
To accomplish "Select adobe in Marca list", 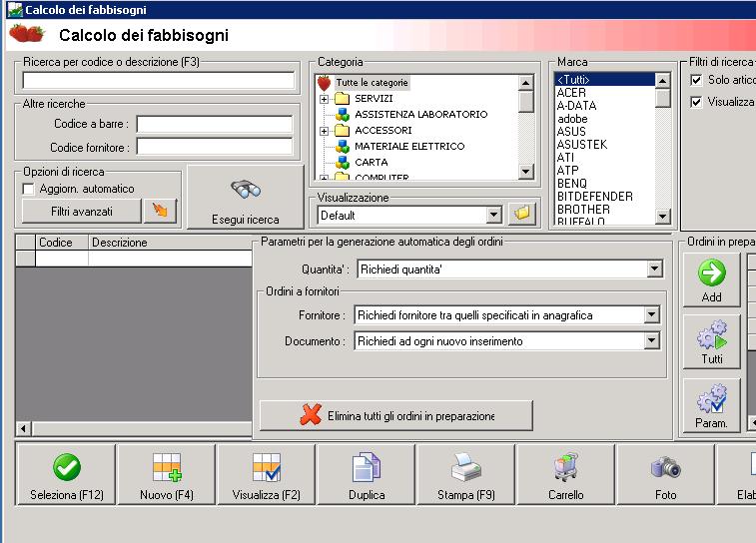I will click(604, 119).
